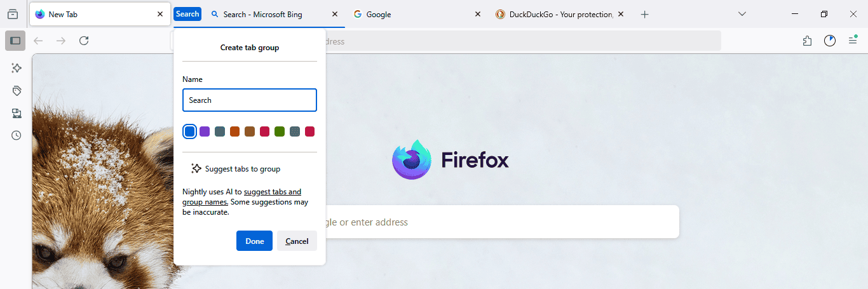Viewport: 868px width, 289px height.
Task: Confirm the tab group with Done
Action: [254, 241]
